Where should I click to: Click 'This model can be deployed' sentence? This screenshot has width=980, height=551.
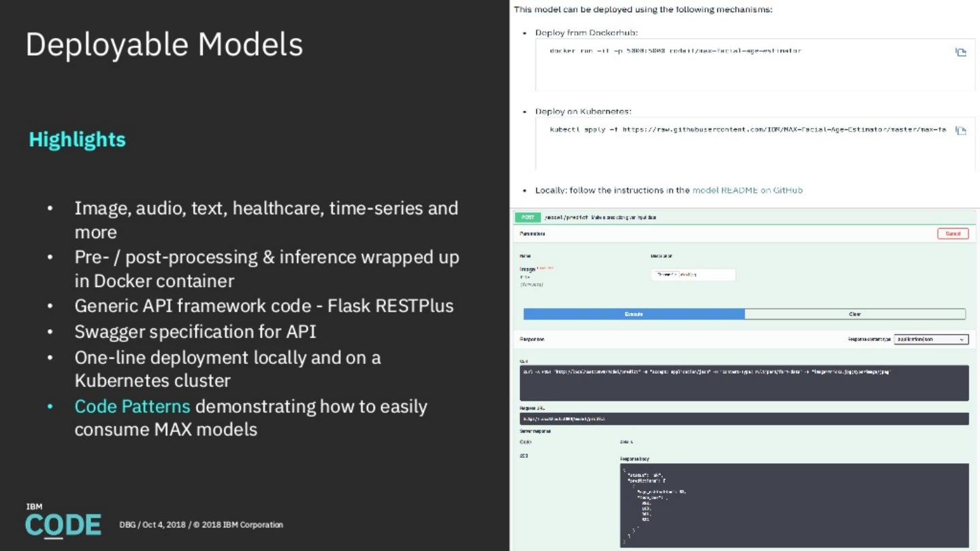click(643, 10)
